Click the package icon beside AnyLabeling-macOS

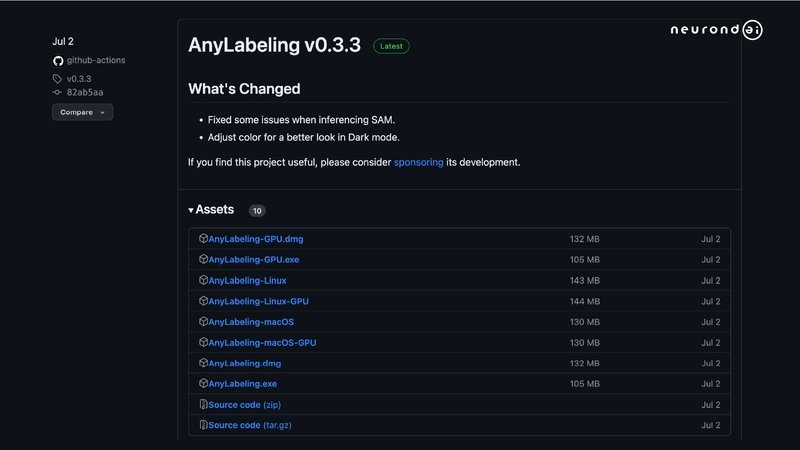[203, 321]
